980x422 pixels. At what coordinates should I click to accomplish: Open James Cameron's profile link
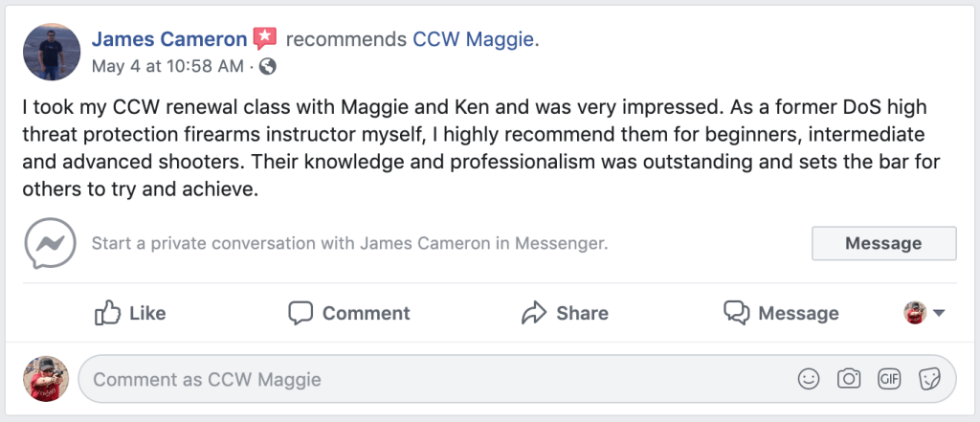coord(169,39)
